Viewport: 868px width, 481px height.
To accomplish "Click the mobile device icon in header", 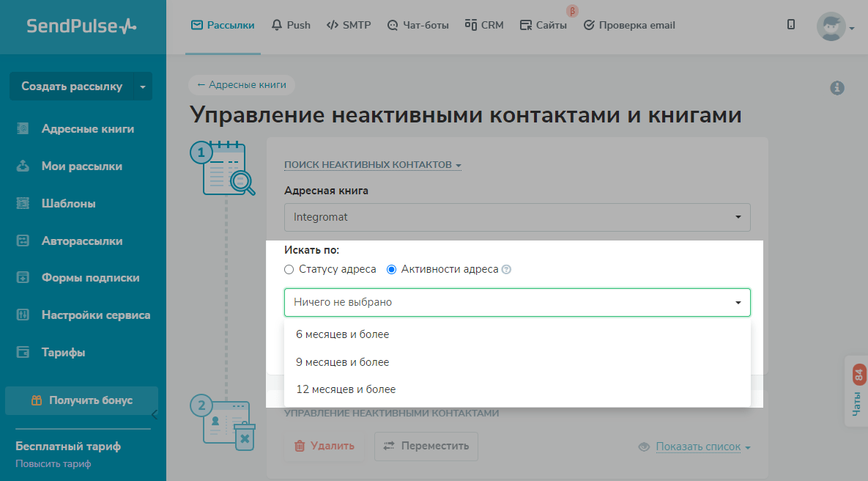I will [x=791, y=25].
